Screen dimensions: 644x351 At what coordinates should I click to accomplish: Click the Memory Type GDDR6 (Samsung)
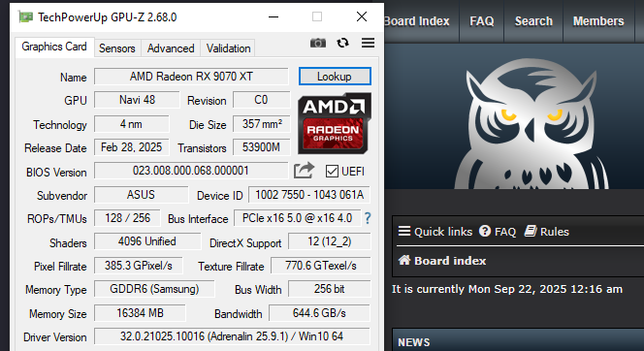click(x=154, y=289)
